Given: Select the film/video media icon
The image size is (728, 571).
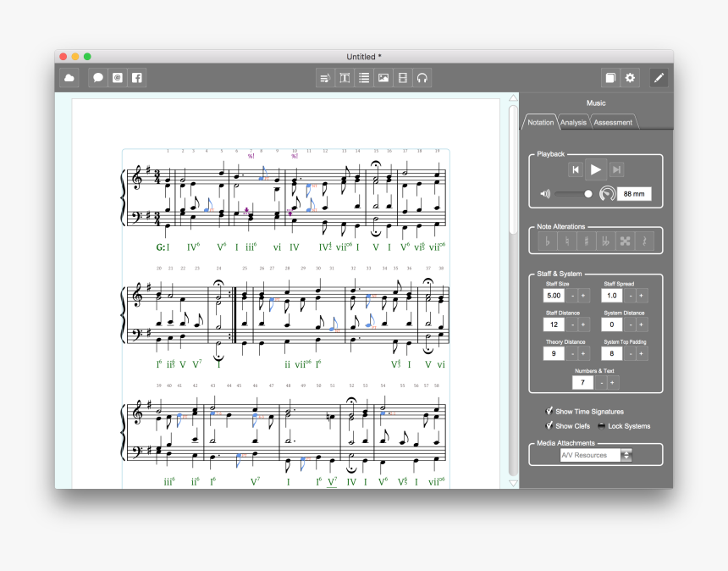Looking at the screenshot, I should (402, 77).
